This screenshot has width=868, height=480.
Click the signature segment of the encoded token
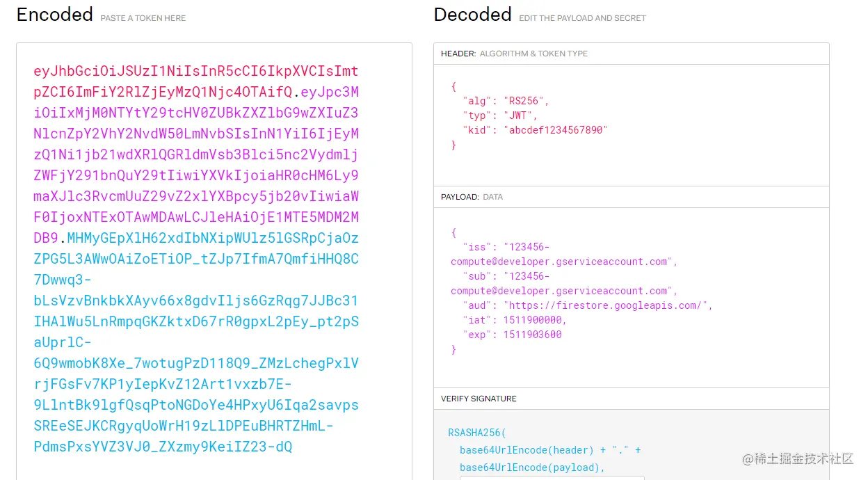click(195, 348)
